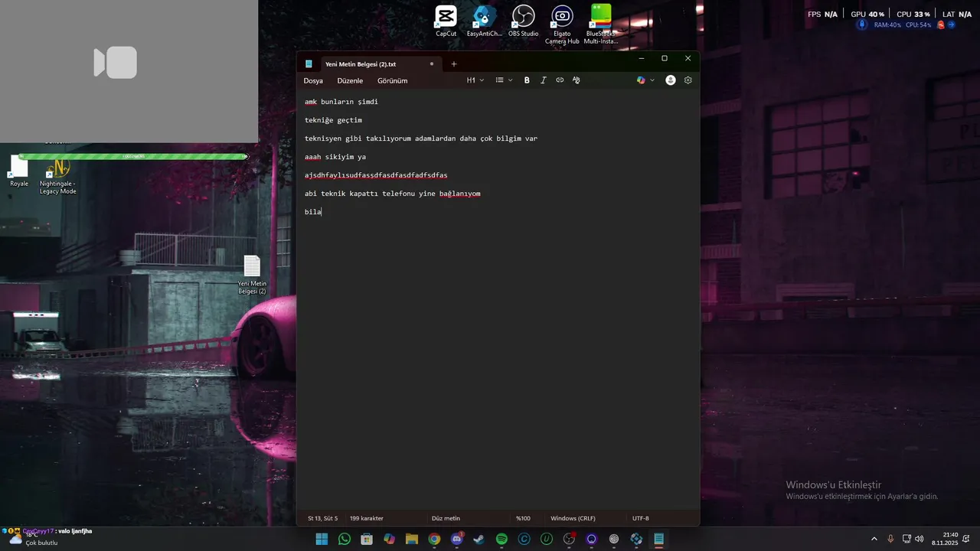Image resolution: width=980 pixels, height=551 pixels.
Task: Click the unsaved dot on the file tab
Action: (x=432, y=64)
